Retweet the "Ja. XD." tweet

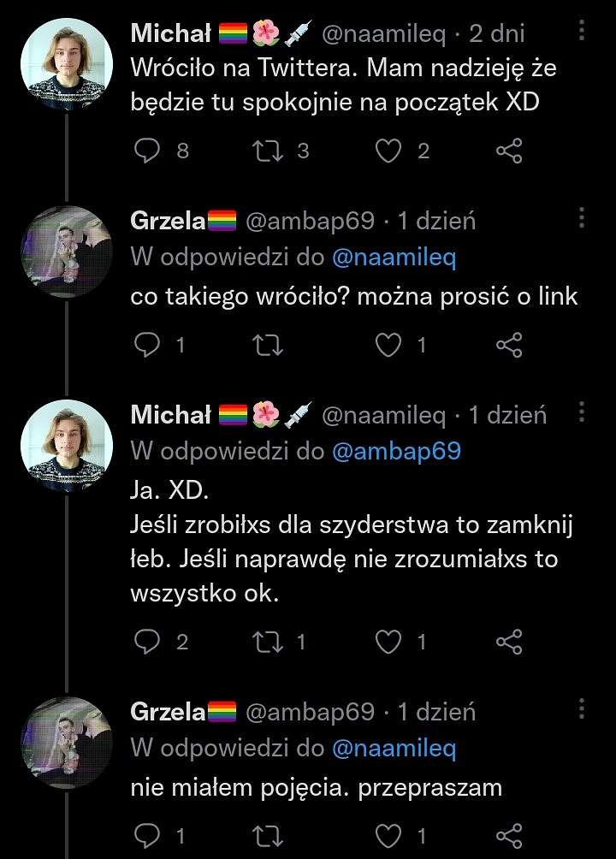[x=268, y=642]
